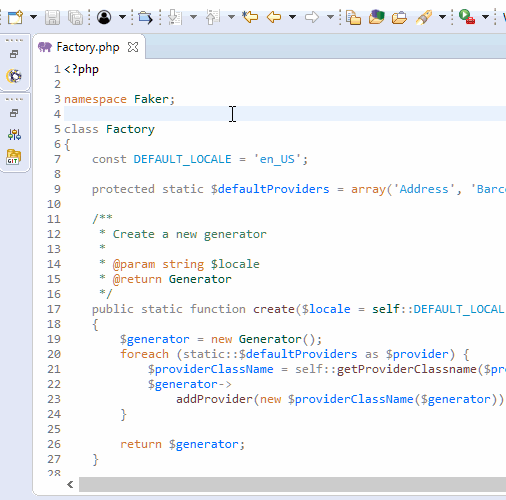Open dropdown next to profile icon
This screenshot has height=500, width=506.
click(122, 17)
